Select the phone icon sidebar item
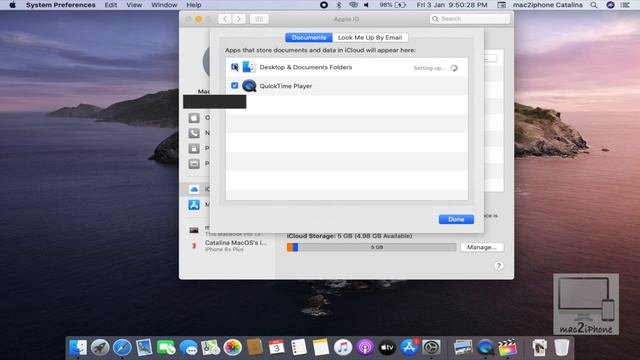The image size is (640, 360). [x=194, y=133]
